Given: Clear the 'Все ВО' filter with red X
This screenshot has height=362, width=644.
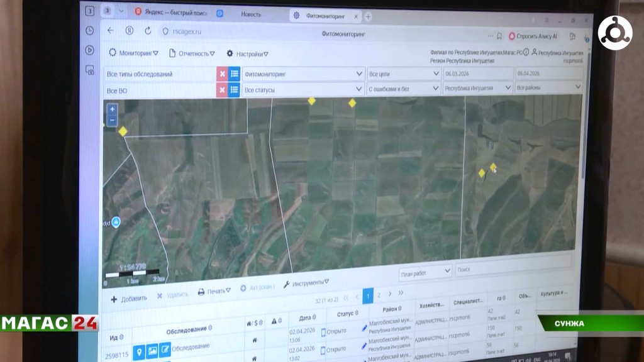Looking at the screenshot, I should click(222, 90).
